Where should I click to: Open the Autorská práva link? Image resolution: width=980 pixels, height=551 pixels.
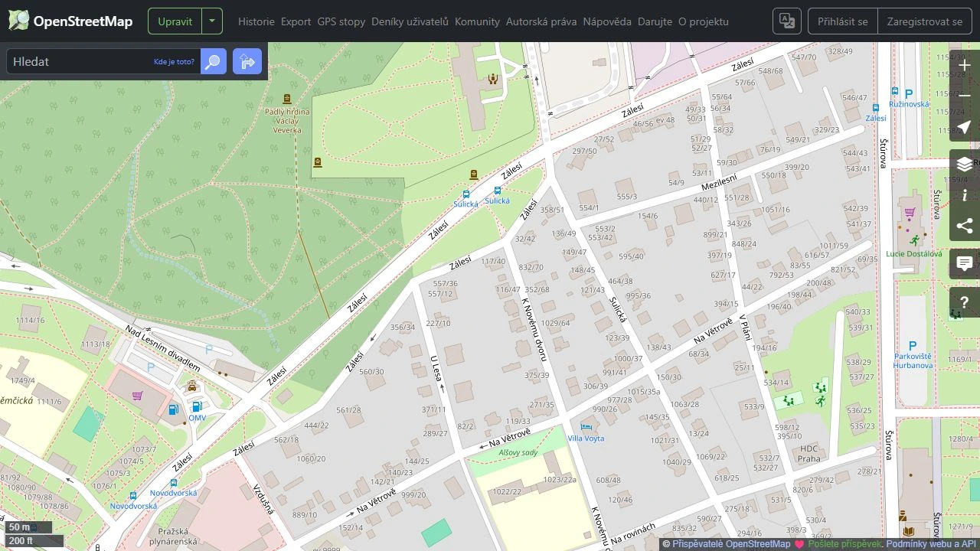coord(541,21)
